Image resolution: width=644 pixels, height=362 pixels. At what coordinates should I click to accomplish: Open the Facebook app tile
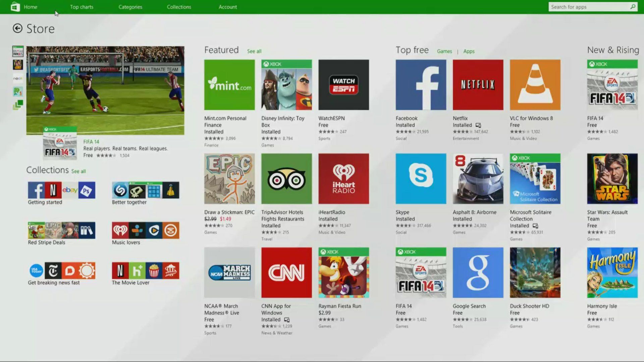click(x=420, y=84)
